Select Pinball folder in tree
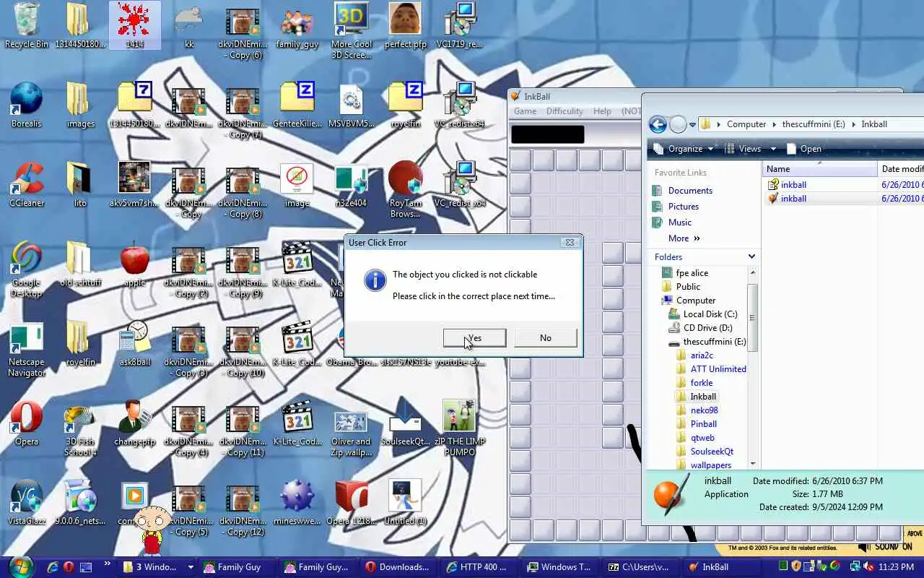This screenshot has height=578, width=924. tap(697, 424)
